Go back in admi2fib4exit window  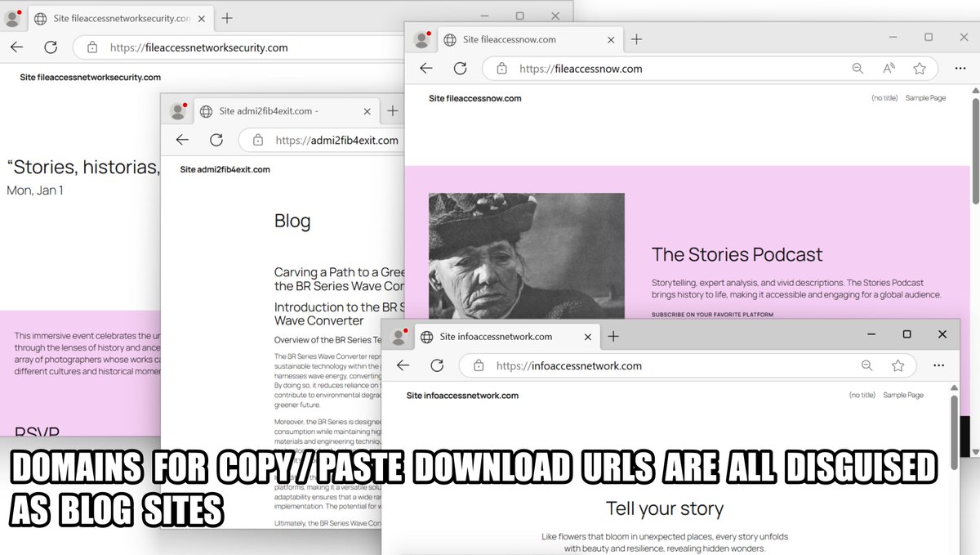(x=182, y=140)
